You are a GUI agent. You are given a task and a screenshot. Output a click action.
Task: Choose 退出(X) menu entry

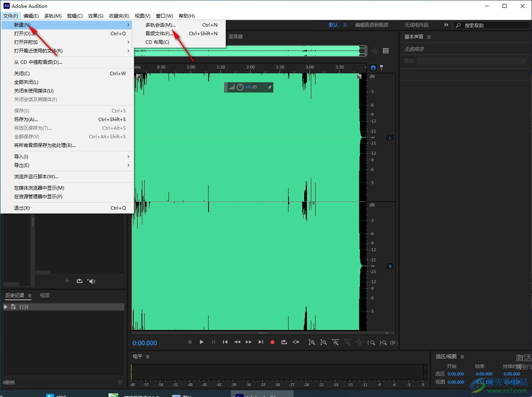coord(67,208)
